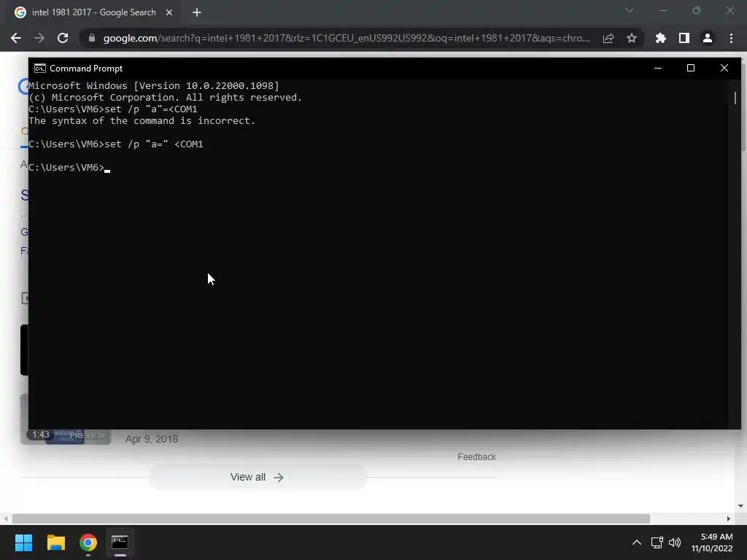747x560 pixels.
Task: Open the 1:43 preview video thumbnail
Action: coord(65,435)
